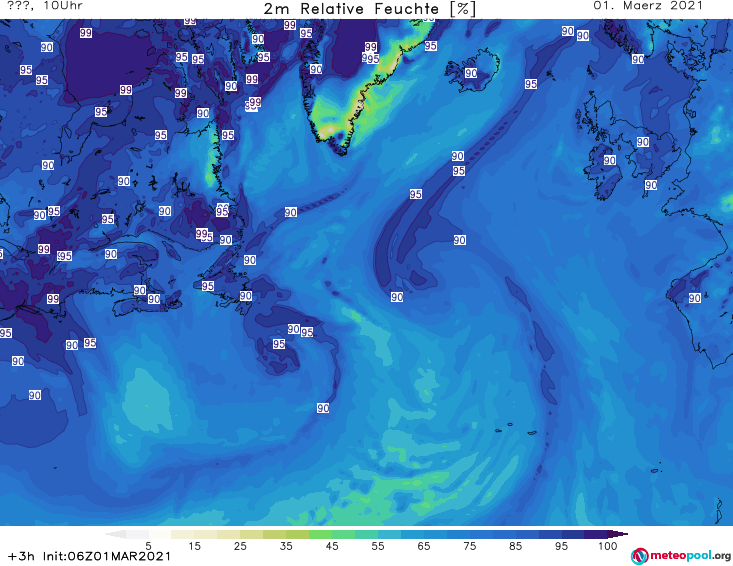
Task: Click the colorbar tick label '100'
Action: pos(607,546)
